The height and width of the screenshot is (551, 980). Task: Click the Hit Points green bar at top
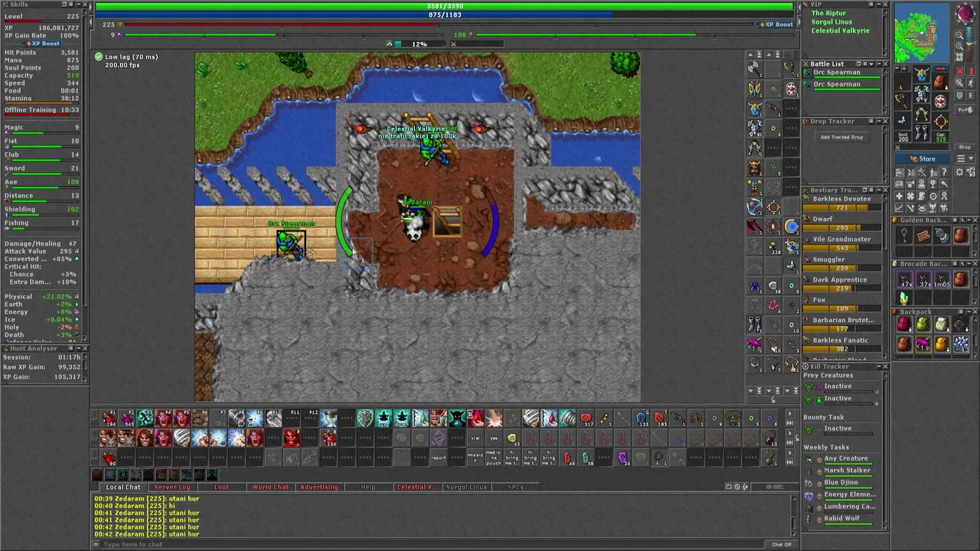coord(445,6)
